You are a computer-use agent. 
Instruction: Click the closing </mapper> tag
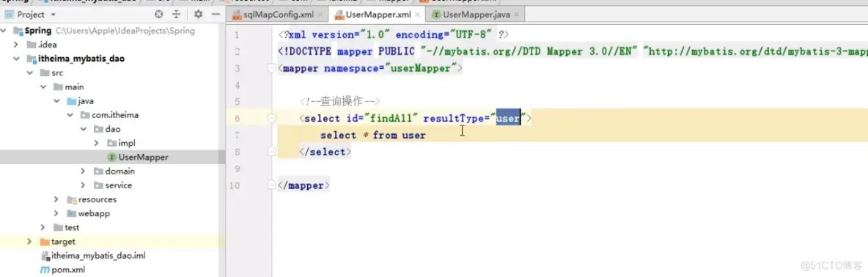pos(304,185)
